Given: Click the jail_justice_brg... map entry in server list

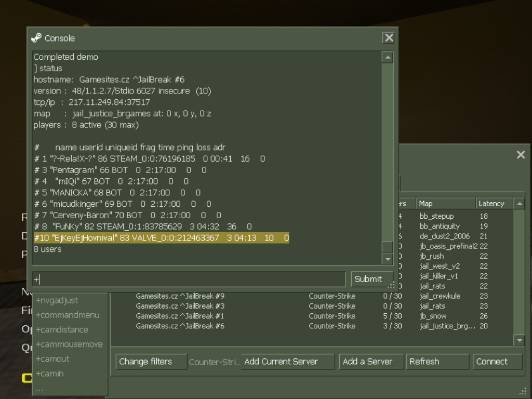Looking at the screenshot, I should [447, 326].
